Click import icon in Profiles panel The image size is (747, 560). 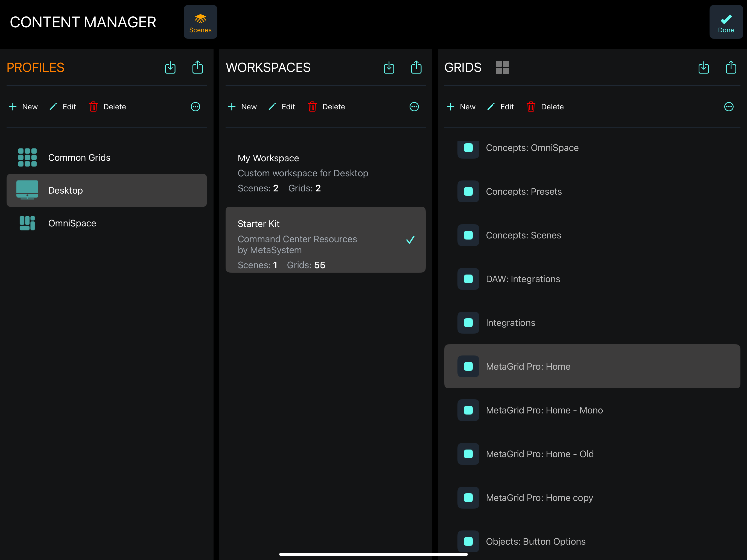pos(170,68)
